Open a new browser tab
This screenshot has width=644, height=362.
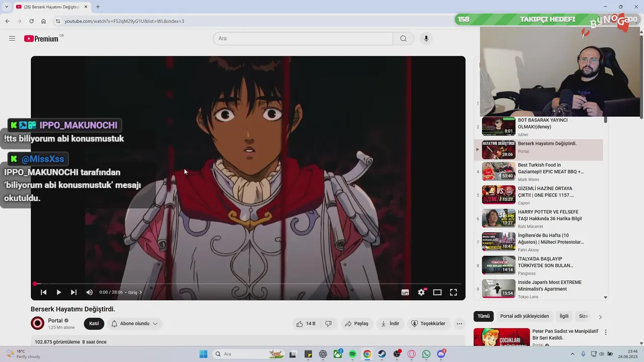click(x=98, y=7)
